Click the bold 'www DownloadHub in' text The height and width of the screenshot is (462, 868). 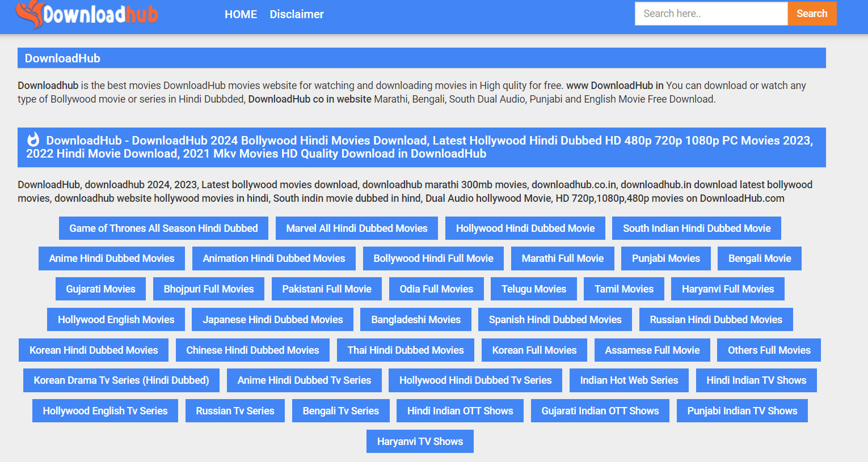tap(615, 86)
